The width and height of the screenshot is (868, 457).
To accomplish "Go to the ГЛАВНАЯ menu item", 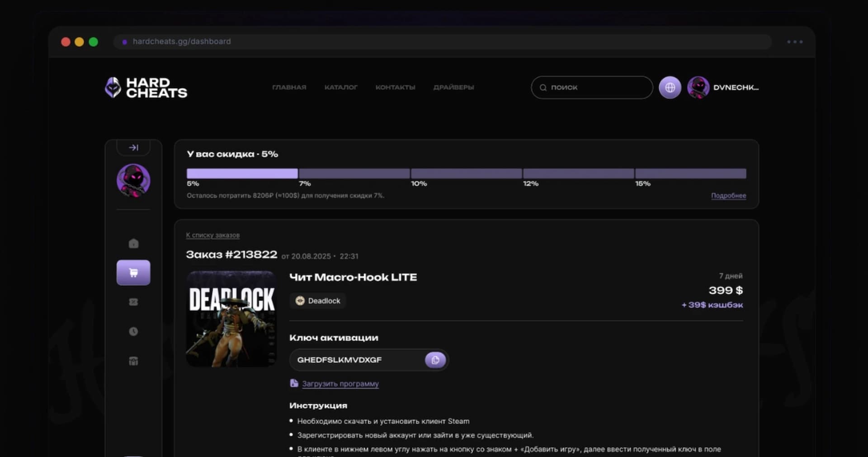I will pos(289,87).
